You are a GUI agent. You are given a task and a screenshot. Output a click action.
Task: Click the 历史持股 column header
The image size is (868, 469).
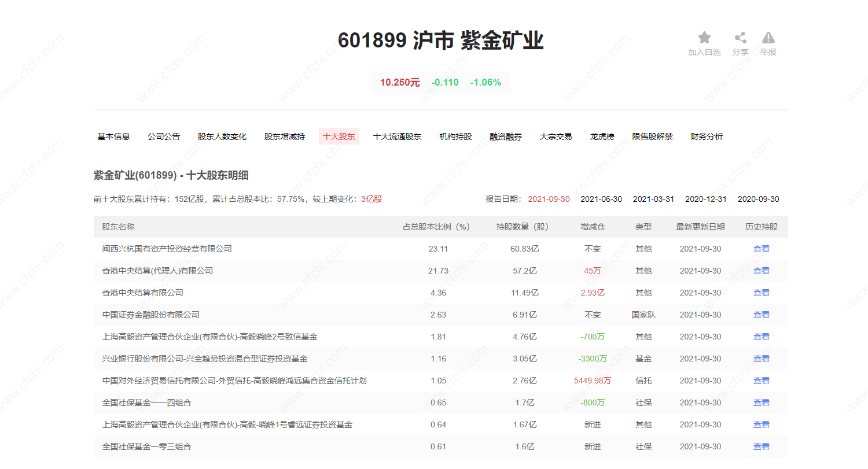click(762, 227)
